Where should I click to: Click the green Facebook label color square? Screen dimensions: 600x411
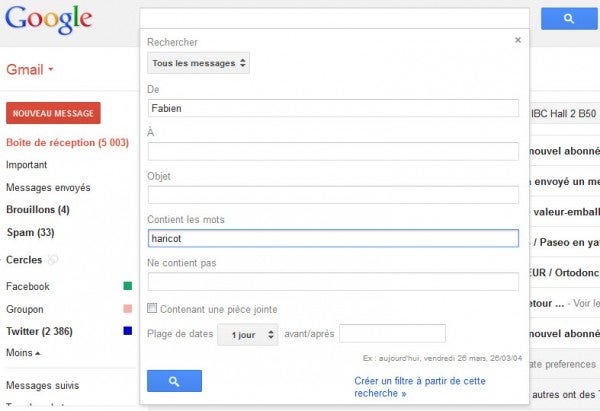tap(128, 286)
